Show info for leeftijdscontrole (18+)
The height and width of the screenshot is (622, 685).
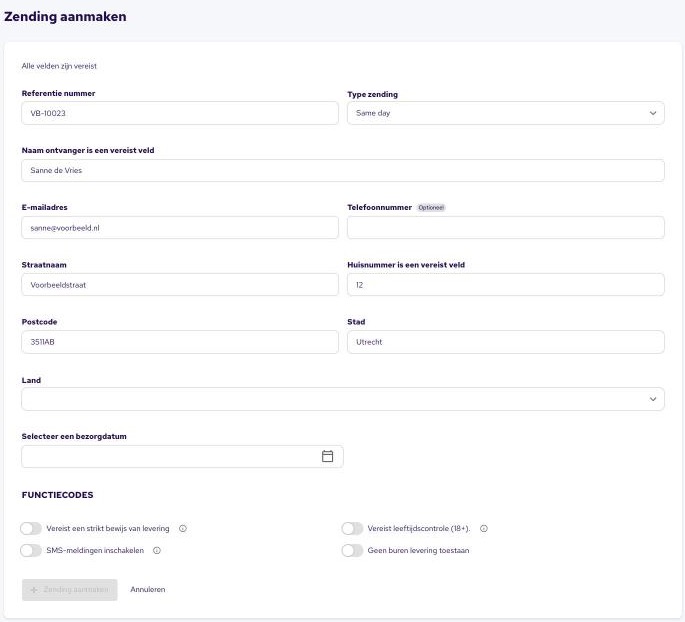coord(484,529)
